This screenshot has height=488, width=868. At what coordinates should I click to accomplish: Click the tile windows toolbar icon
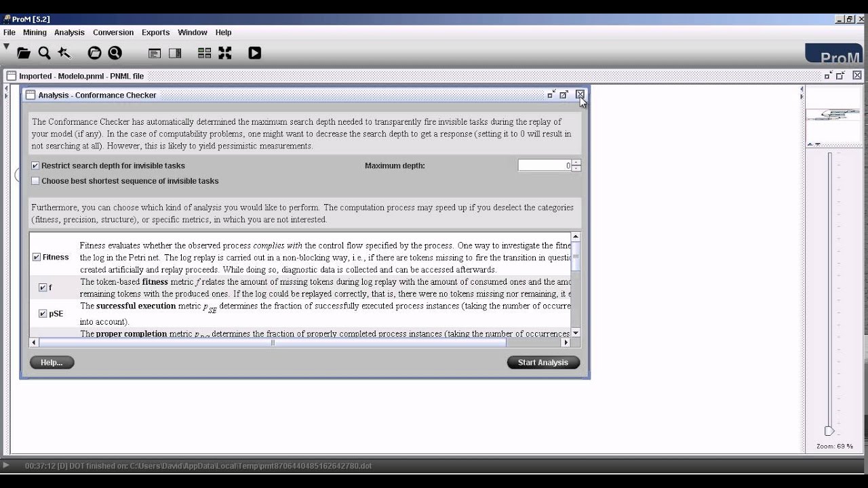click(x=204, y=53)
